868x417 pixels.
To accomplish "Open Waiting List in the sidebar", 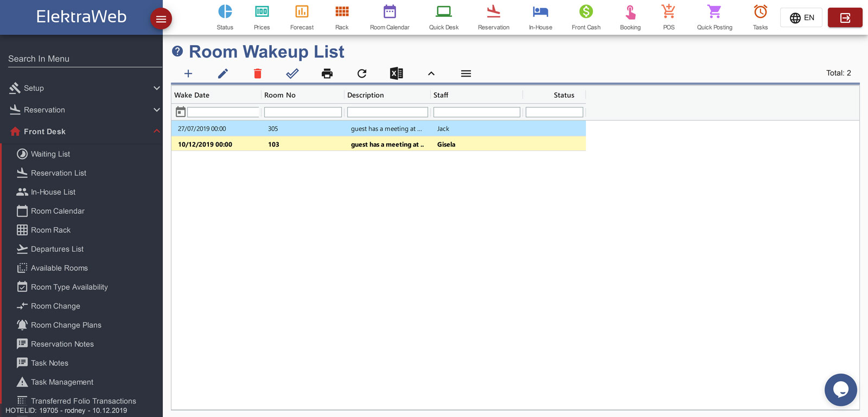I will (x=50, y=154).
